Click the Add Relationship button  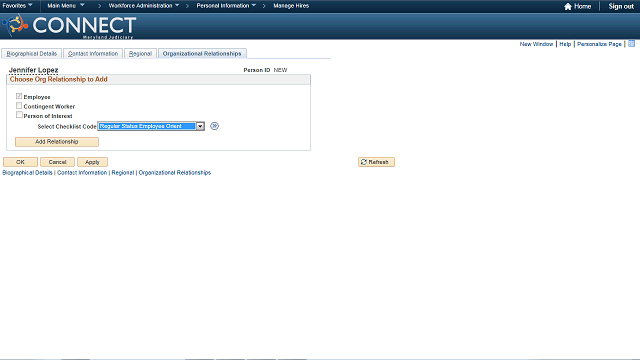(57, 142)
